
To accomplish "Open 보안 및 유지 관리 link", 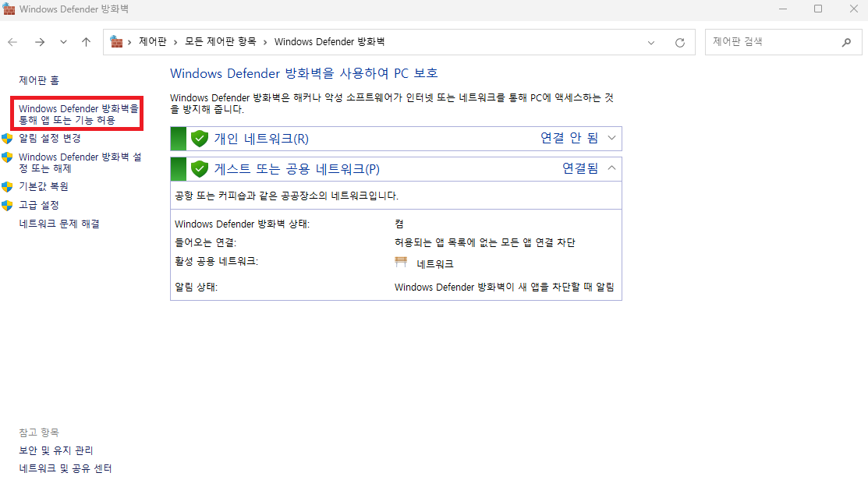I will tap(56, 450).
